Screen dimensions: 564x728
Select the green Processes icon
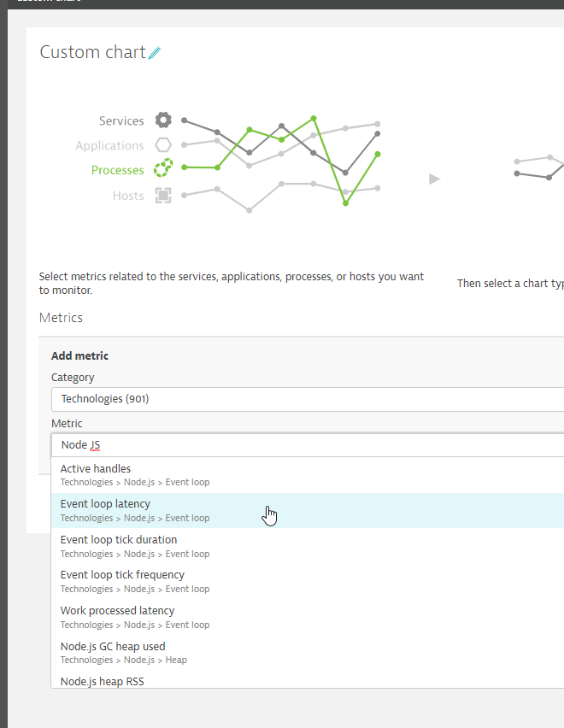coord(162,169)
